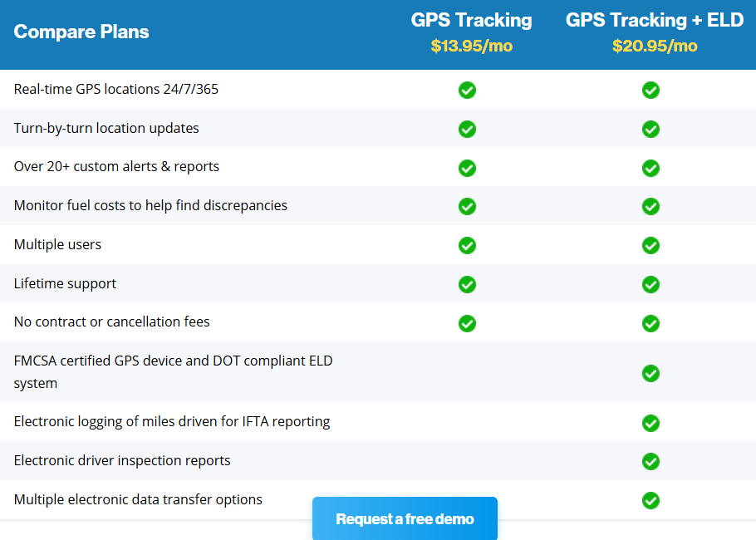756x540 pixels.
Task: Select the Multiple users checkmark under GPS Tracking + ELD
Action: (x=650, y=245)
